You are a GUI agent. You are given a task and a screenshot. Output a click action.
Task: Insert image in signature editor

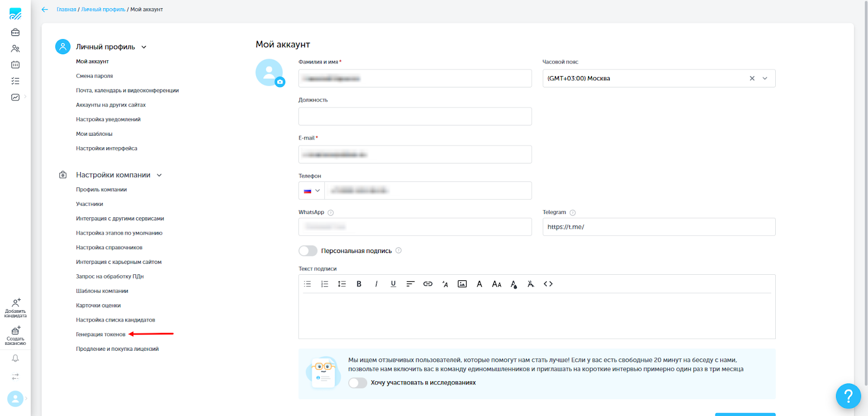coord(462,284)
